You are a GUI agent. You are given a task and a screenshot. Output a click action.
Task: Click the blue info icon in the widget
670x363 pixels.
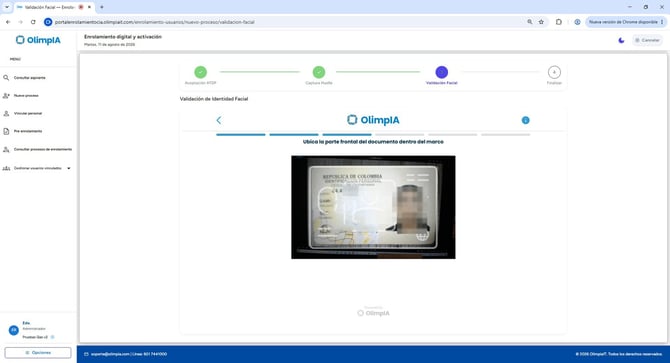pyautogui.click(x=526, y=120)
